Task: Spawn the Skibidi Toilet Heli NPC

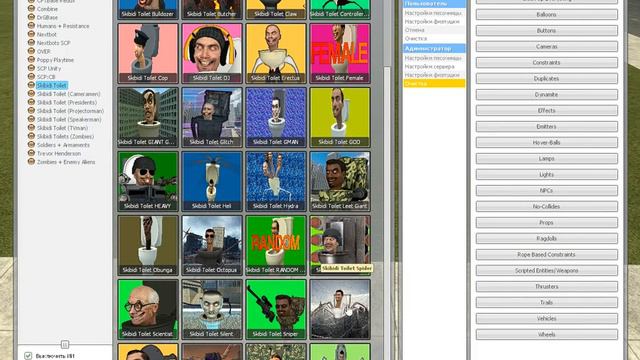Action: (212, 181)
